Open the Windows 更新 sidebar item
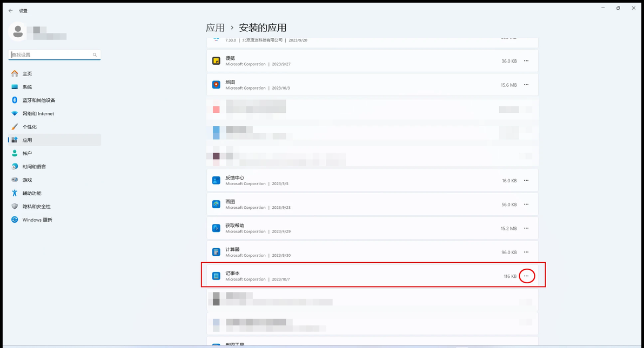Viewport: 644px width, 348px height. (54, 220)
